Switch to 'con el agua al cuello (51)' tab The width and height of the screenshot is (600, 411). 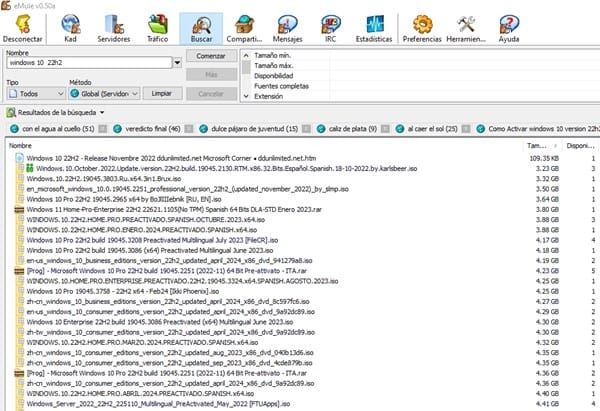[x=58, y=129]
